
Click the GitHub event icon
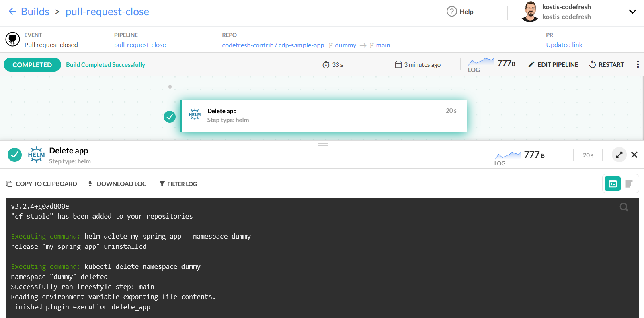(12, 39)
